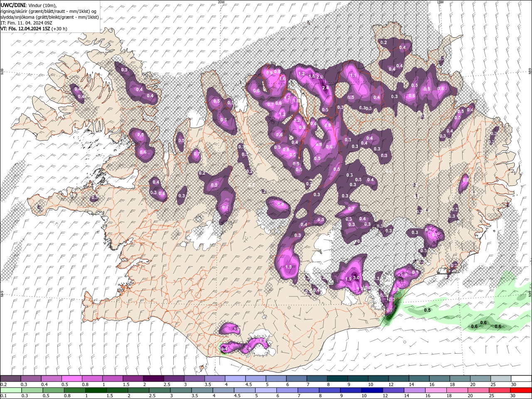Click the light lavender swatch labeled 4 in top legend row
The width and height of the screenshot is (532, 399).
point(235,379)
